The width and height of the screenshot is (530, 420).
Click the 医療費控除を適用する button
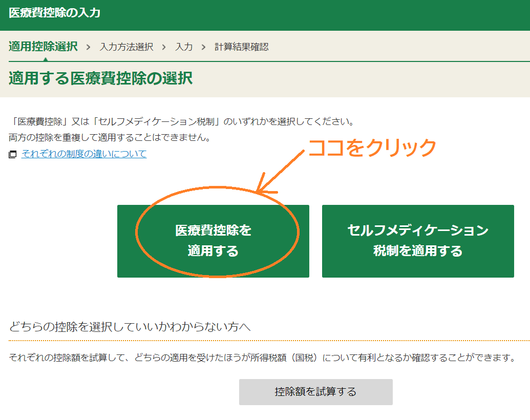(213, 241)
